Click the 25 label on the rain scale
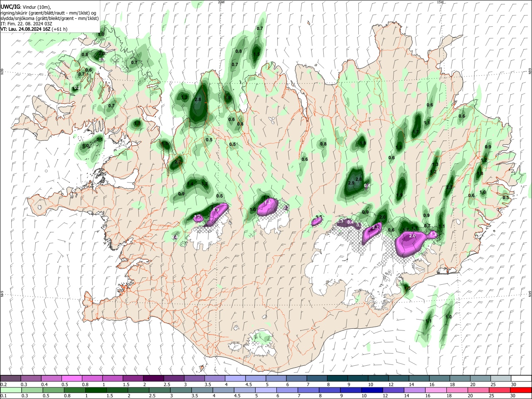The image size is (532, 399). click(x=492, y=396)
